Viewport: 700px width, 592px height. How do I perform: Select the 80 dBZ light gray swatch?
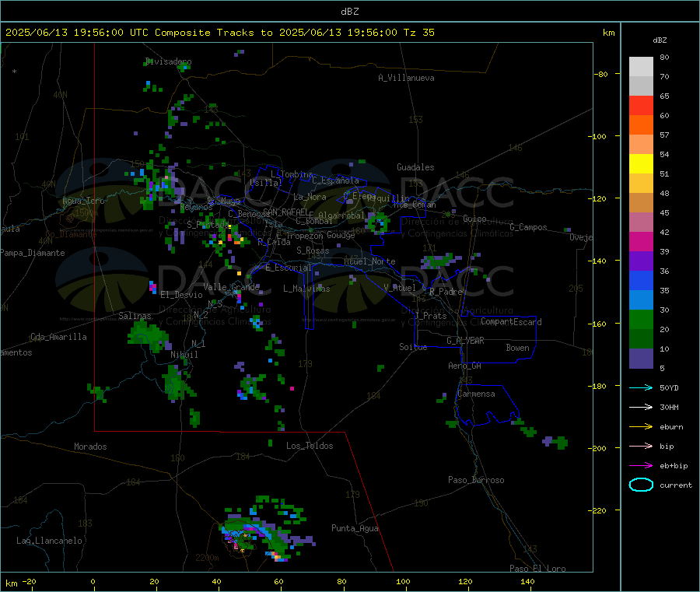pos(641,67)
